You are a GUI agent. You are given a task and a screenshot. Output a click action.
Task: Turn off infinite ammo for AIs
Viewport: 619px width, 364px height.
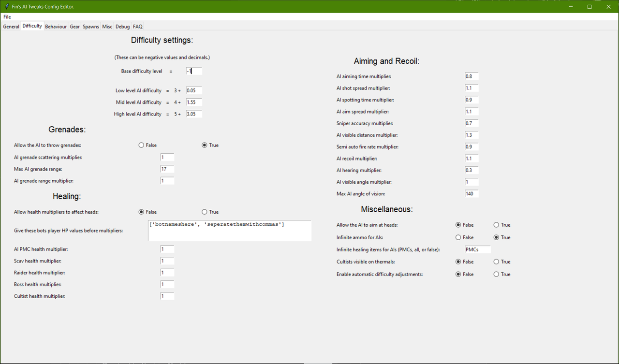458,237
